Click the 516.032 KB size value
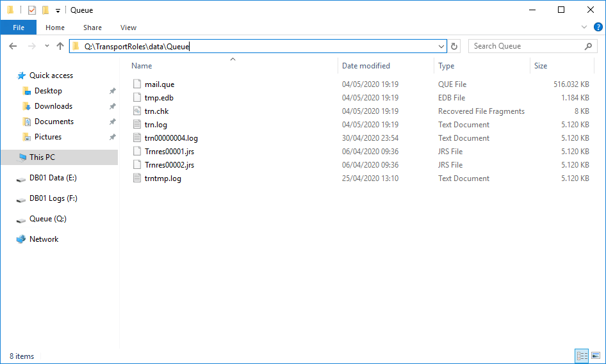 point(571,84)
